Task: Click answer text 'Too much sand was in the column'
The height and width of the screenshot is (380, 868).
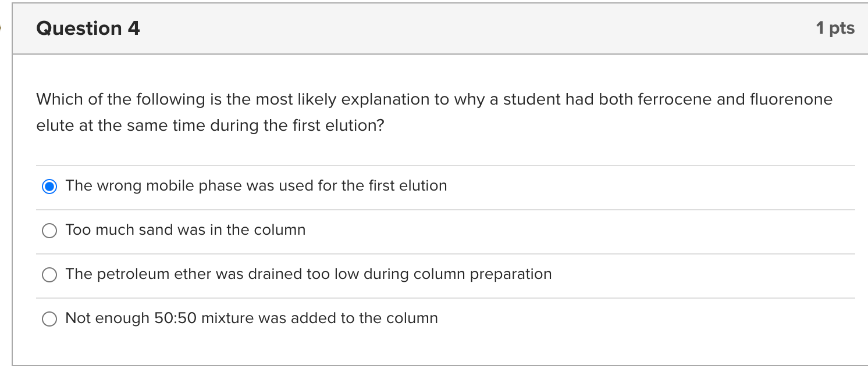Action: coord(185,230)
